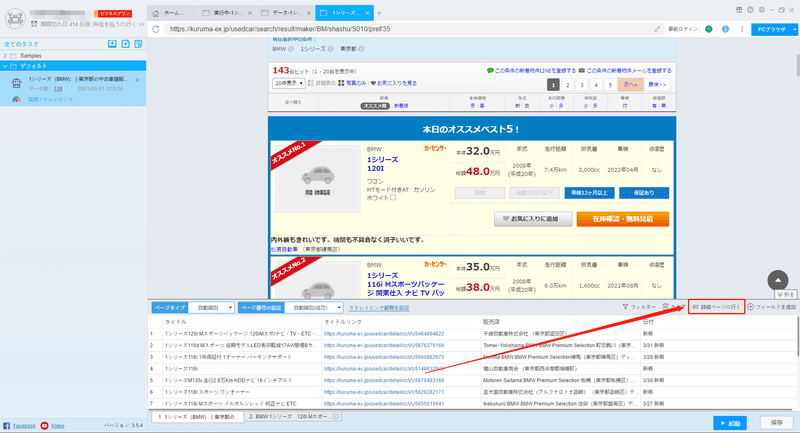Remove the 1シリーズ search condition

point(331,49)
